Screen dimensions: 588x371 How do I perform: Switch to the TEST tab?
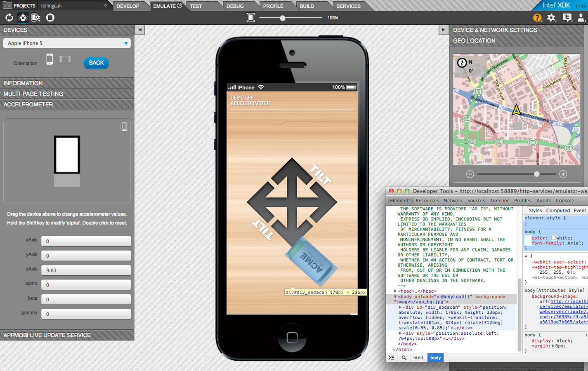click(x=196, y=6)
